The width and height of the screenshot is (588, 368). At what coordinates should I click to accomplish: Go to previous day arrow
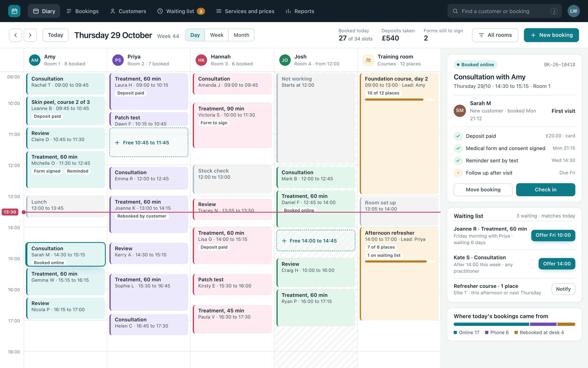[x=16, y=35]
